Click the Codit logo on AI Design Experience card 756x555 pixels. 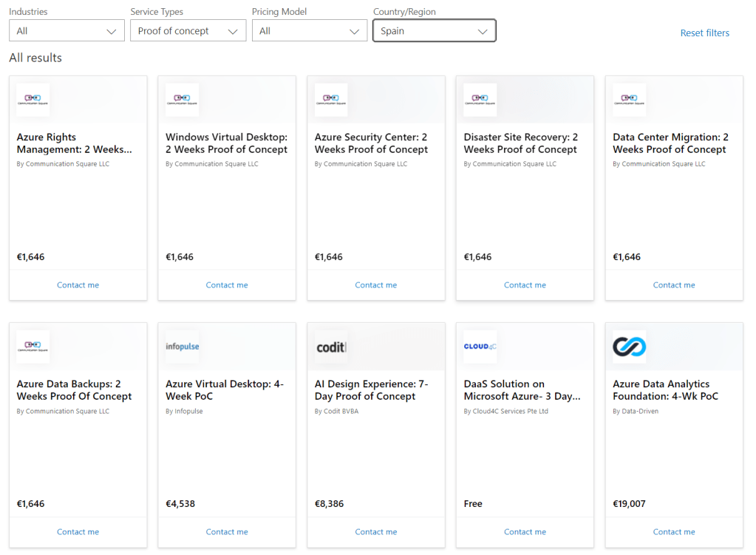point(331,347)
